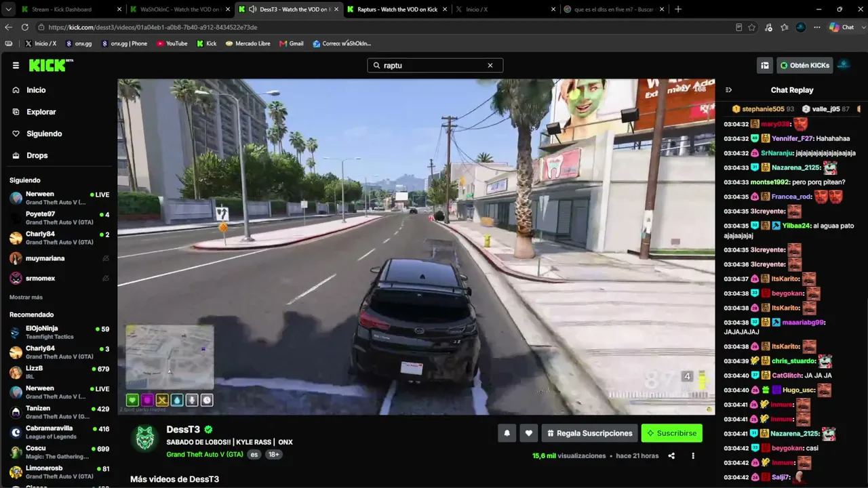Open Grand Theft Auto V (GTA) category link

[x=205, y=454]
